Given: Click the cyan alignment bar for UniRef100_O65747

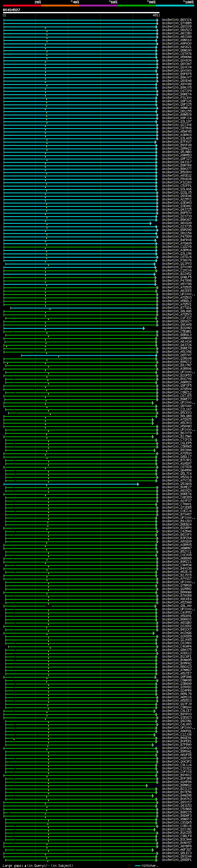Looking at the screenshot, I should [89, 355].
